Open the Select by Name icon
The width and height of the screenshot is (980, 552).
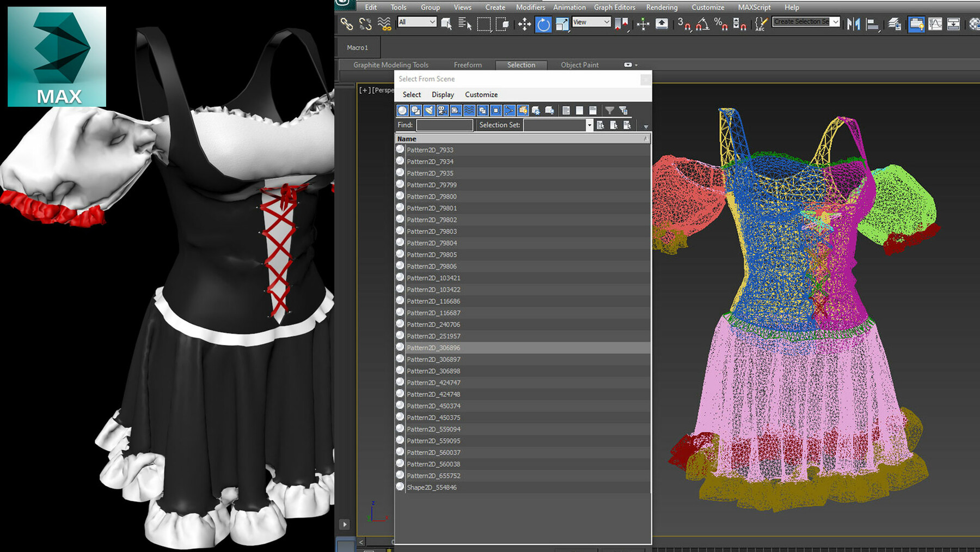pyautogui.click(x=465, y=23)
